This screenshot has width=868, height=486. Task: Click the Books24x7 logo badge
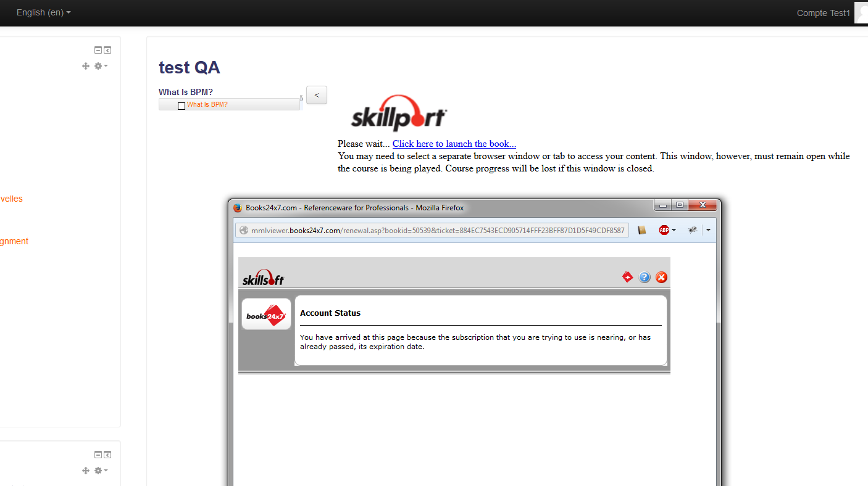point(266,315)
